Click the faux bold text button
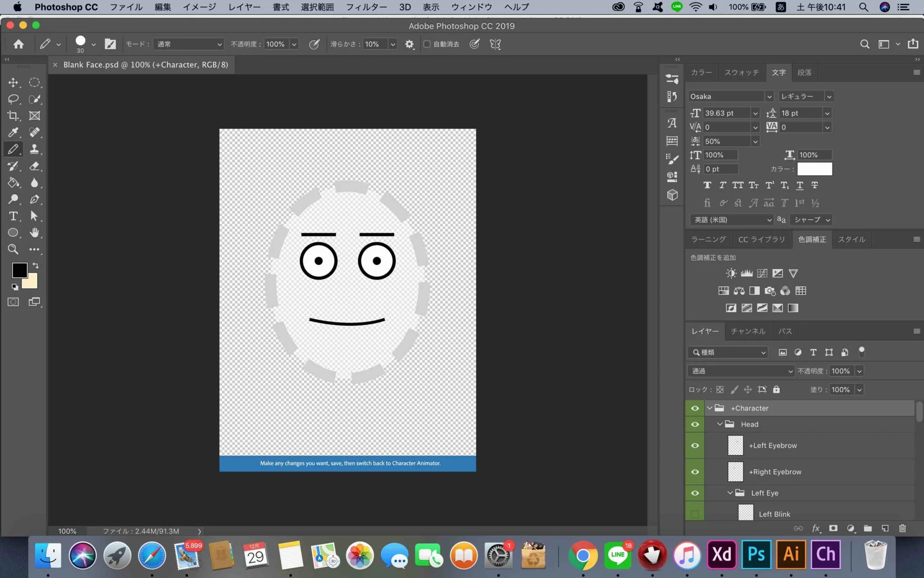Image resolution: width=924 pixels, height=578 pixels. click(707, 185)
